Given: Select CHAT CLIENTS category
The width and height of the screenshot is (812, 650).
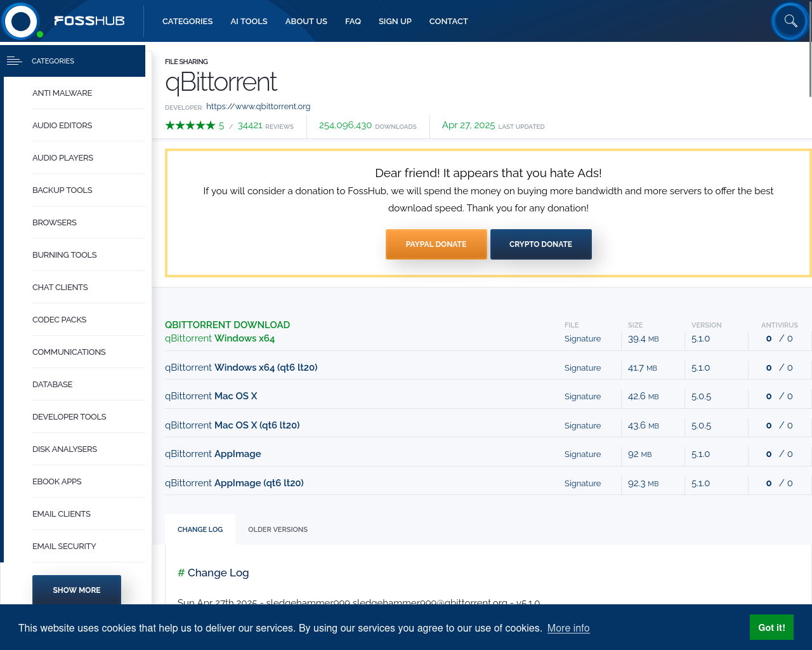Looking at the screenshot, I should (x=60, y=287).
